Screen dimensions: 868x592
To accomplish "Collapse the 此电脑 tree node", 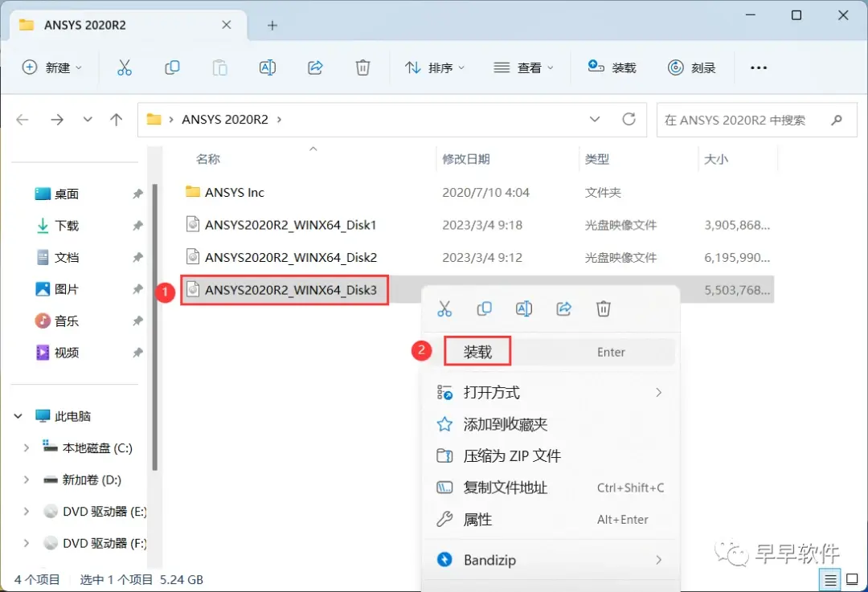I will pyautogui.click(x=18, y=416).
